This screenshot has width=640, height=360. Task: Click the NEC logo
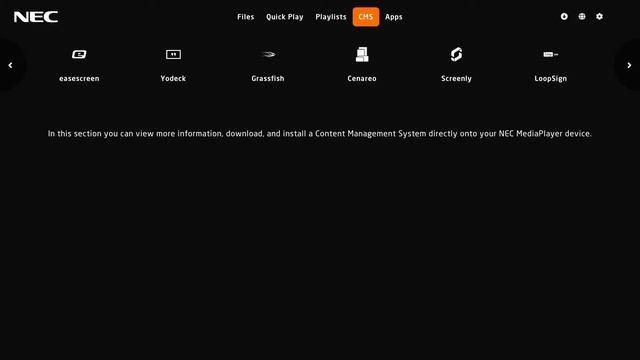click(x=36, y=17)
